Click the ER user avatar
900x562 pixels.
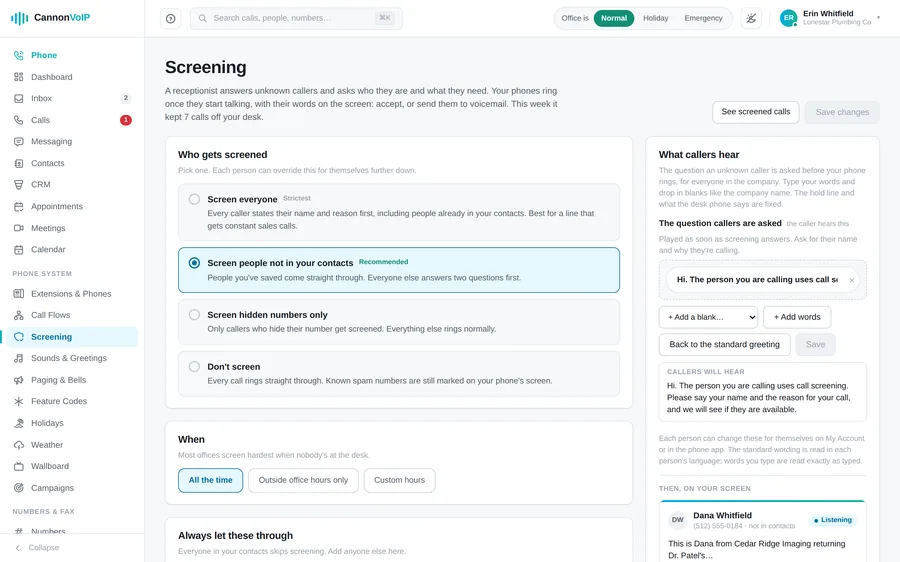[x=789, y=18]
